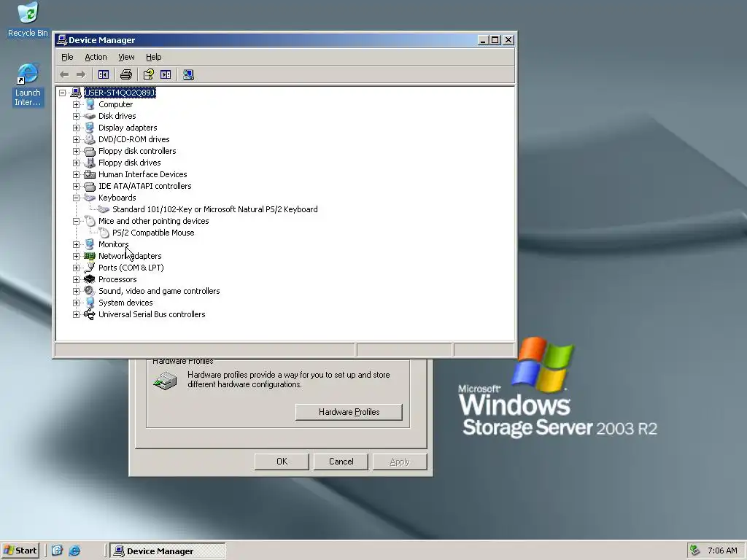Click Hardware Profiles button in System Properties
This screenshot has height=560, width=747.
click(349, 412)
